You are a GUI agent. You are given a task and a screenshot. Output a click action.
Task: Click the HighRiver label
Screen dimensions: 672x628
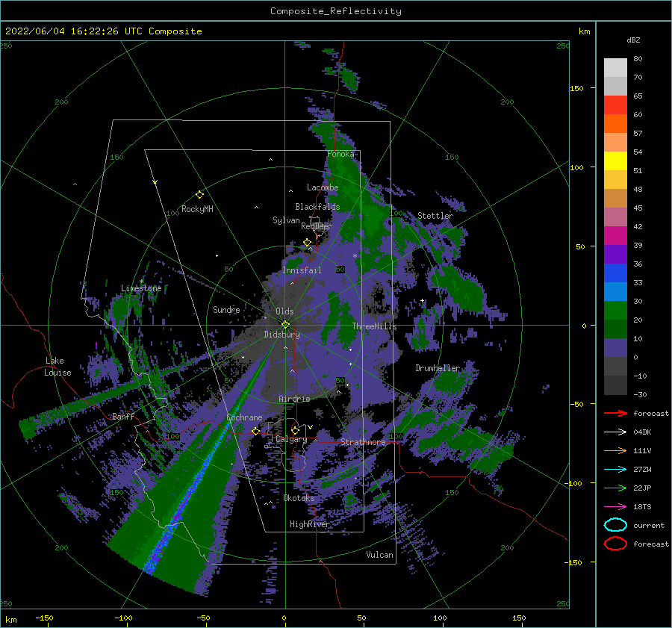coord(309,524)
